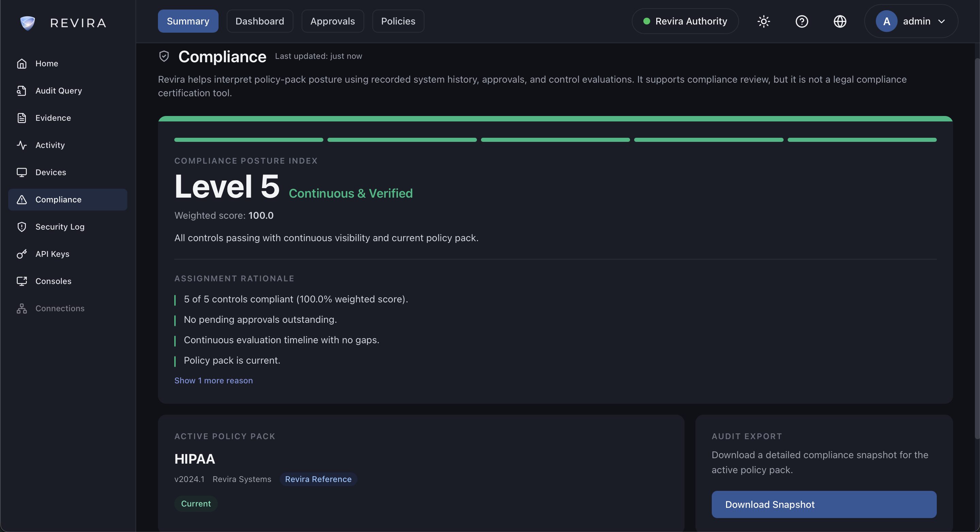Click 'Policy pack is current' line
The width and height of the screenshot is (980, 532).
point(232,361)
